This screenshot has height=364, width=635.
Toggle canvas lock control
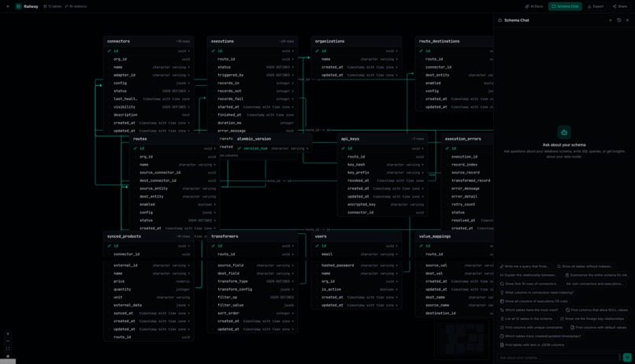coord(8,356)
